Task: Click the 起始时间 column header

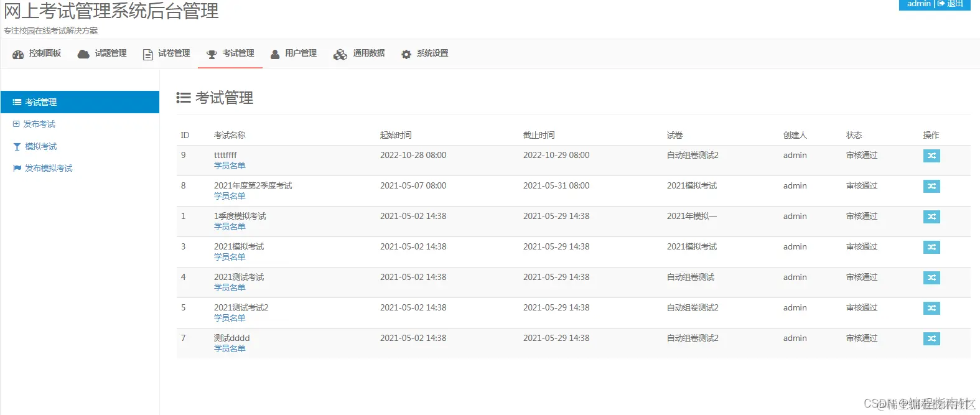Action: click(x=396, y=135)
